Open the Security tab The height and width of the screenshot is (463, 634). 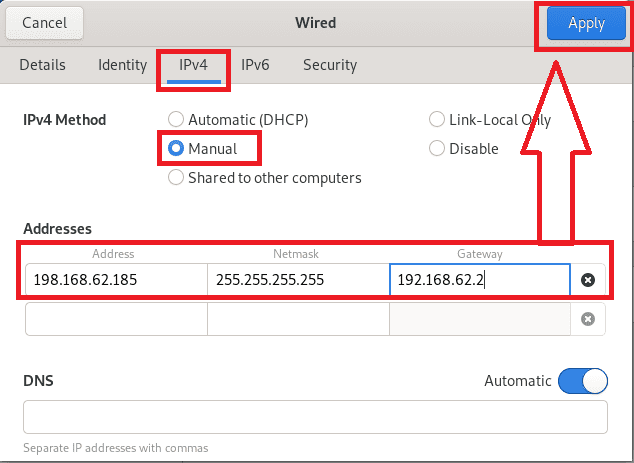pyautogui.click(x=330, y=65)
